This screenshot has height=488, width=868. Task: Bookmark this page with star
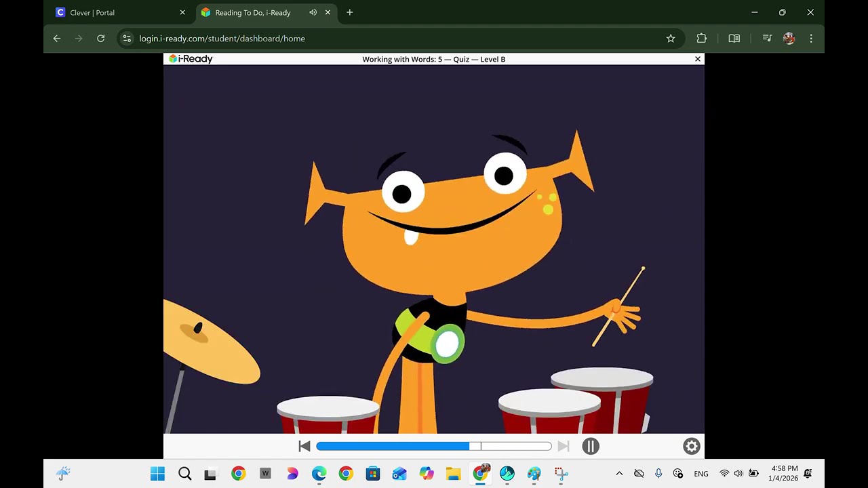(x=671, y=39)
